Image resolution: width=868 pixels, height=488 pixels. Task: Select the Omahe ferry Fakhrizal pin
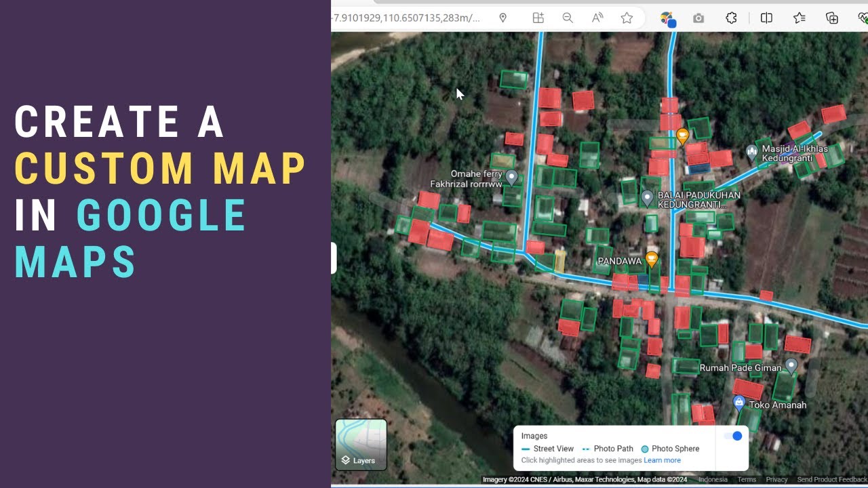(512, 178)
